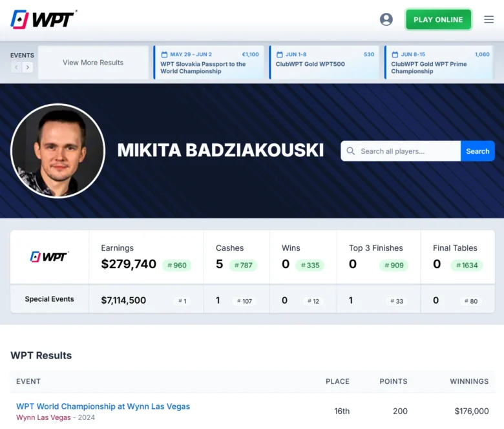Click calendar icon on JUN 8-15 event
This screenshot has height=429, width=504.
click(x=395, y=54)
